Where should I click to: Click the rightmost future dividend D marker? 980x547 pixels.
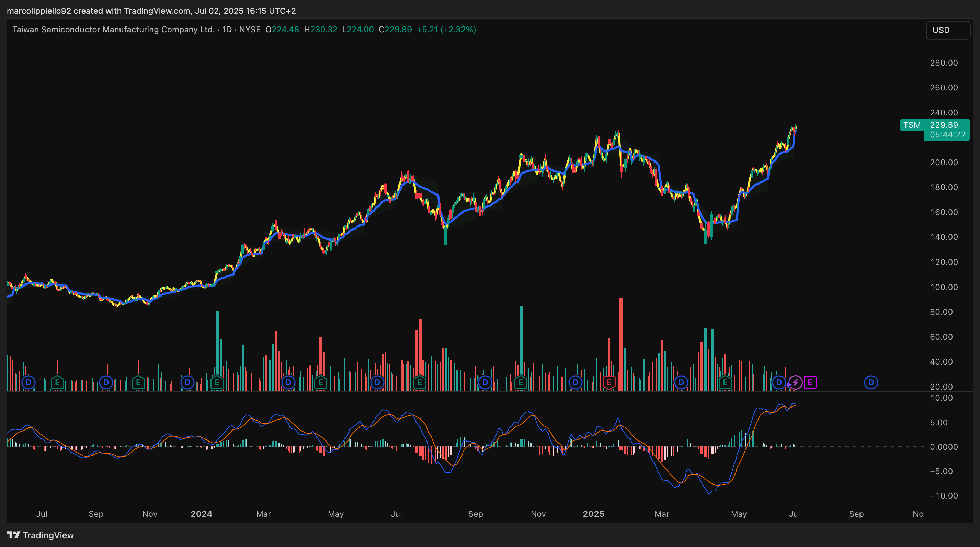tap(871, 382)
